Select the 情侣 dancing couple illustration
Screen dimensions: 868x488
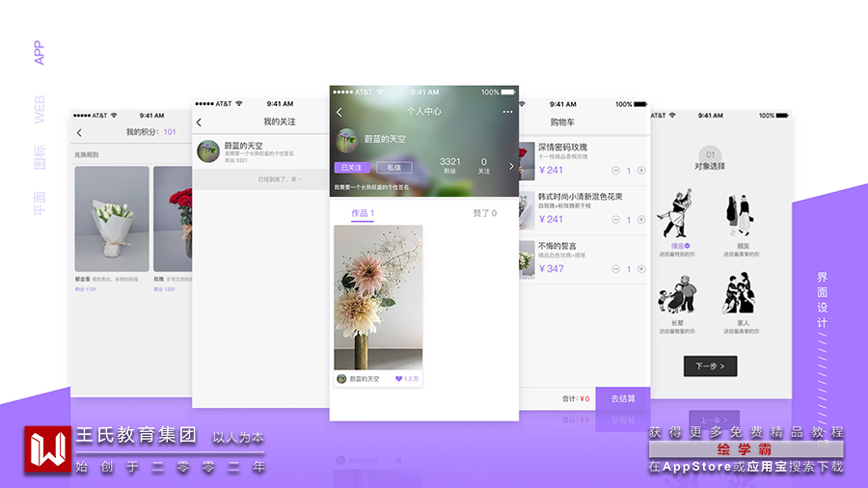tap(675, 213)
